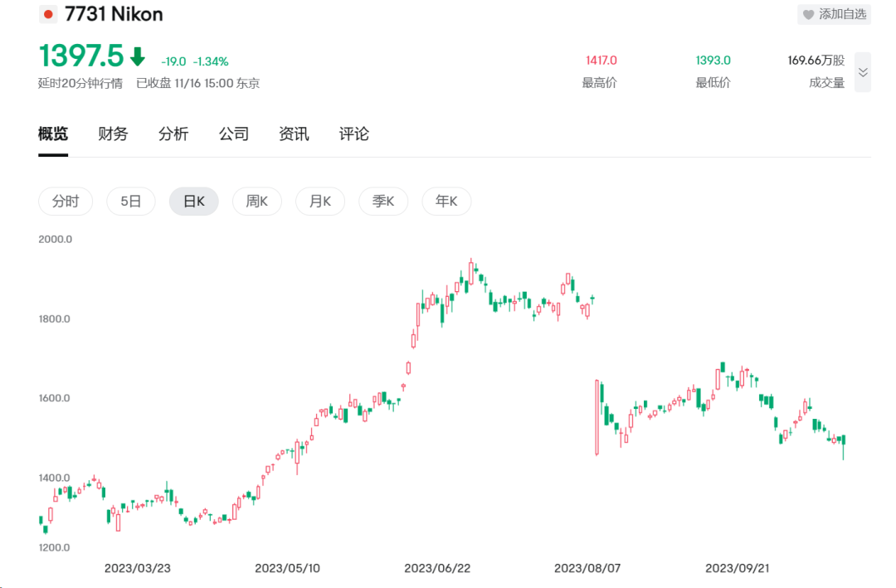Click the volume value 169.66万股
The height and width of the screenshot is (588, 896).
pos(816,61)
